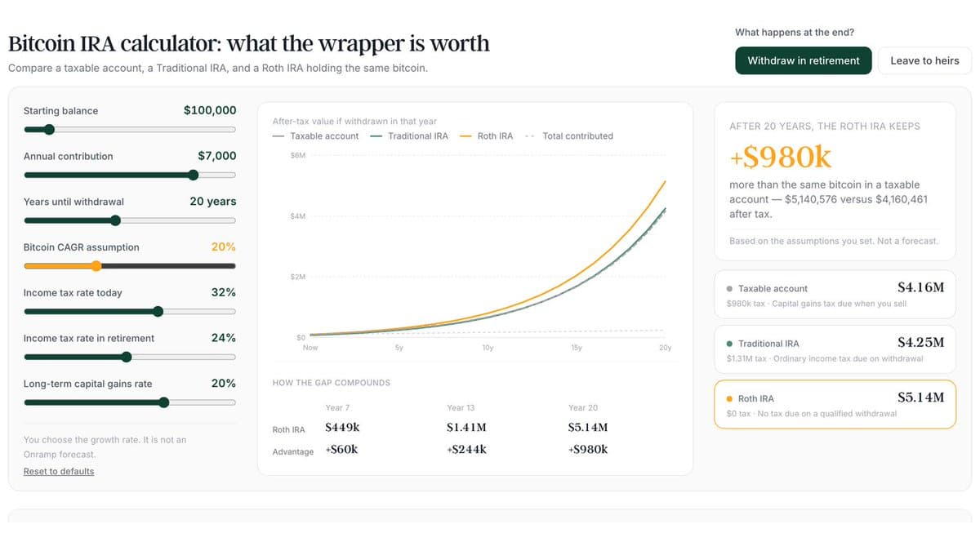The height and width of the screenshot is (551, 980).
Task: Click the $100,000 starting balance value
Action: coord(210,110)
